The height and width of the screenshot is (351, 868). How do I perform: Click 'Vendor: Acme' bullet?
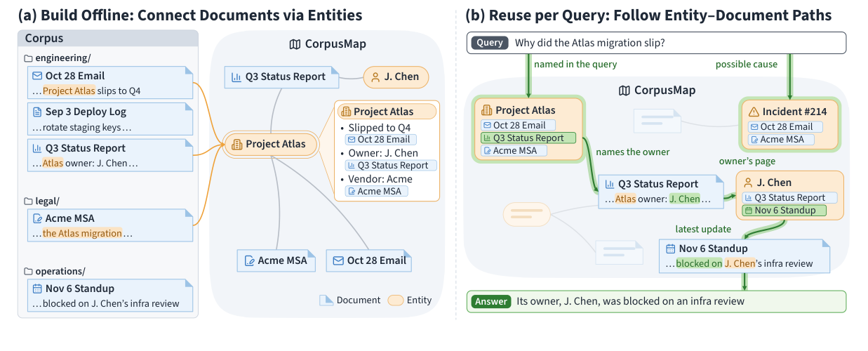380,178
